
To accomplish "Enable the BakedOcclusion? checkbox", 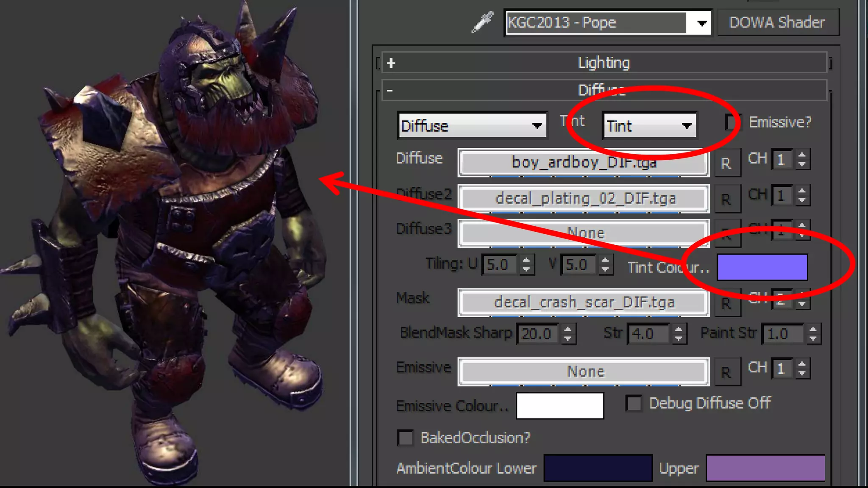I will 405,438.
